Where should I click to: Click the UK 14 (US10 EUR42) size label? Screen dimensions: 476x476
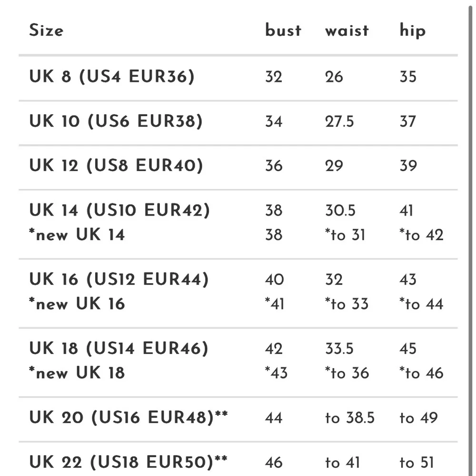(119, 210)
